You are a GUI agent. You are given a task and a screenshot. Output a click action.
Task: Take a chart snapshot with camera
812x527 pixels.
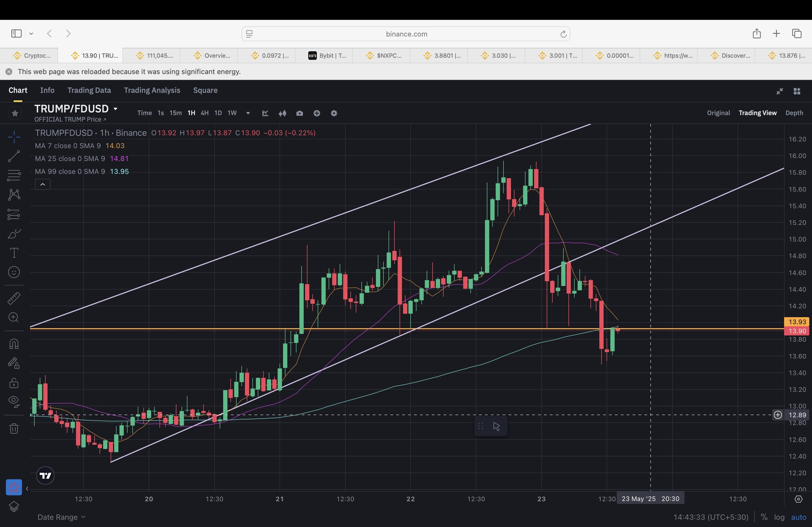(x=300, y=113)
